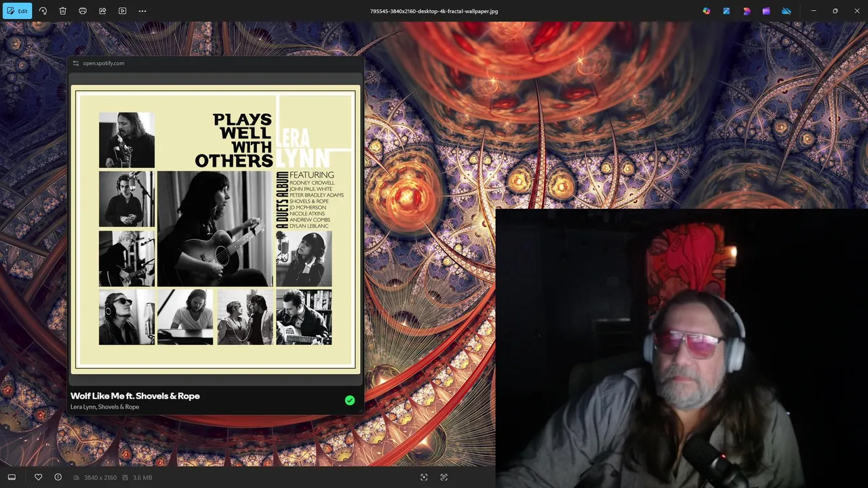Rotate the image with the rotate icon
This screenshot has height=488, width=868.
point(43,11)
